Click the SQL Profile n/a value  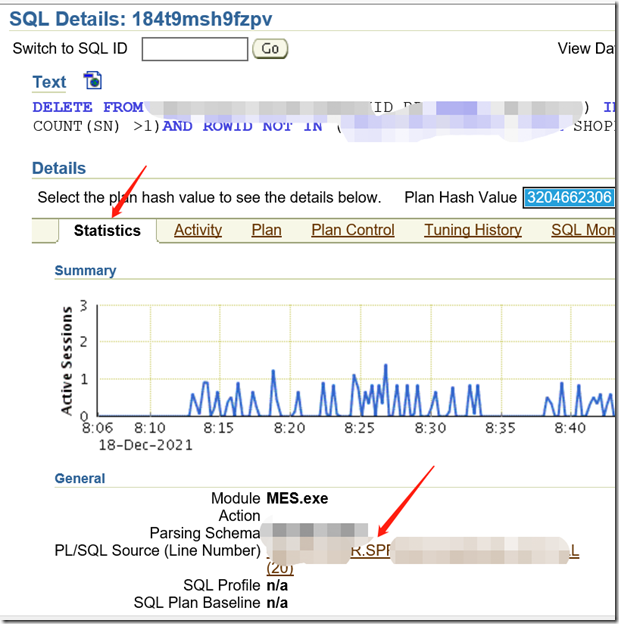pyautogui.click(x=277, y=585)
